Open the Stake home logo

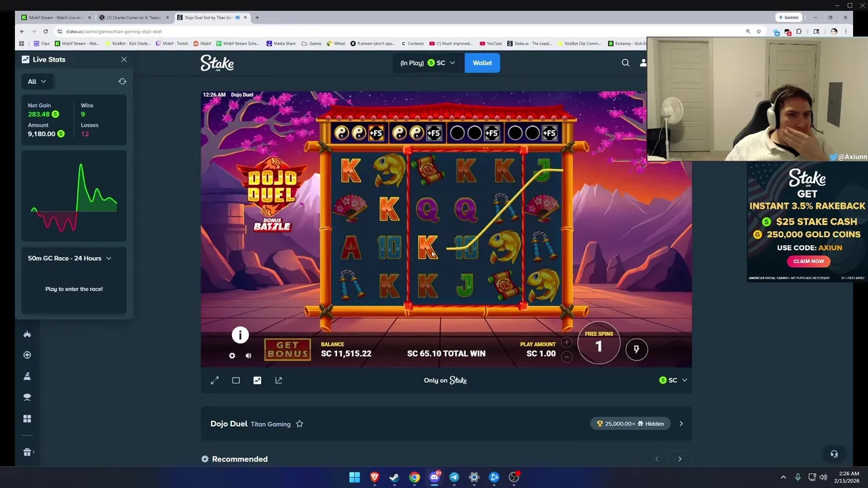click(x=217, y=63)
